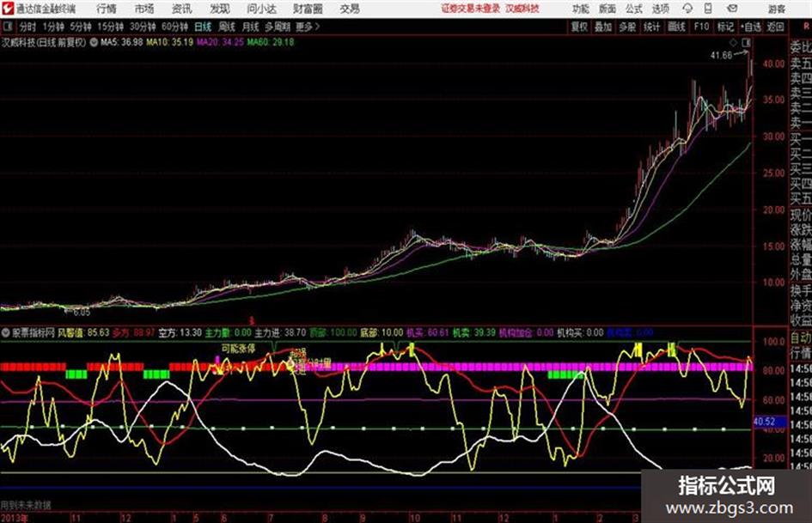812x523 pixels.
Task: Open the 功能 menu
Action: pyautogui.click(x=581, y=9)
